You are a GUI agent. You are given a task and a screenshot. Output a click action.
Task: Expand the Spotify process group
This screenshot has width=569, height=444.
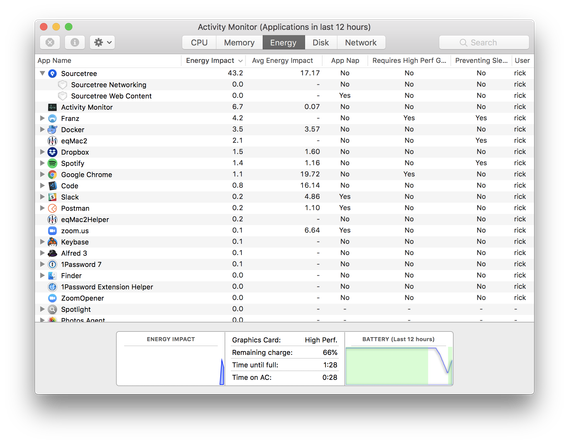[x=42, y=163]
